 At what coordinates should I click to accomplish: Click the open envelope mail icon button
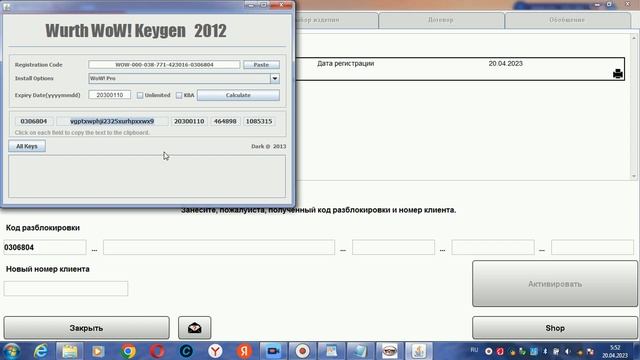(x=195, y=328)
